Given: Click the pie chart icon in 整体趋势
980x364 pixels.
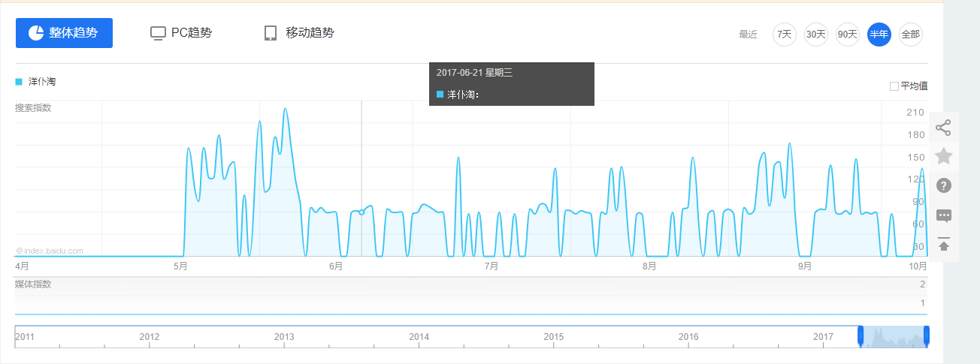Looking at the screenshot, I should point(36,33).
